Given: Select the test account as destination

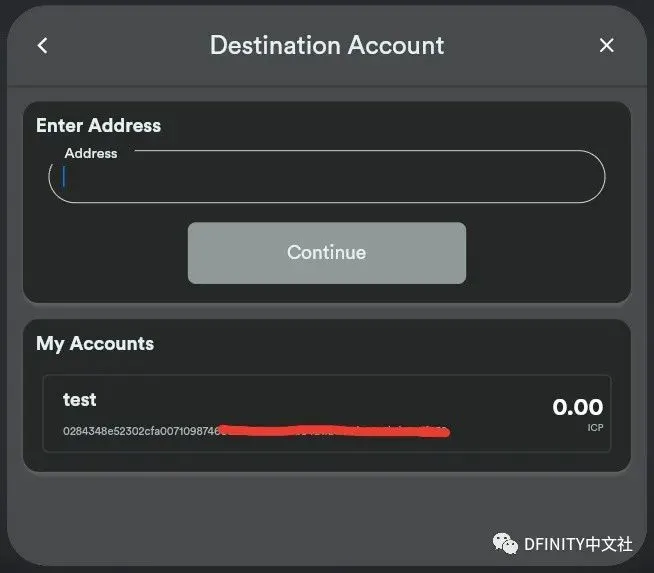Looking at the screenshot, I should 327,413.
